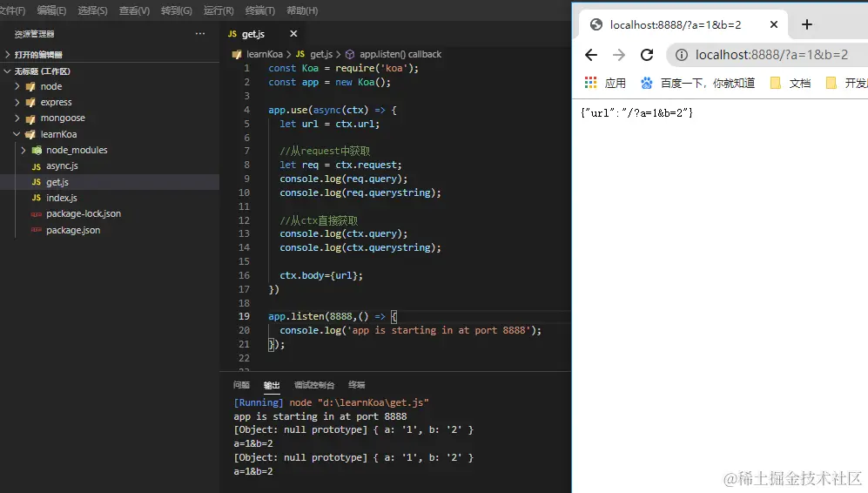Expand the node_modules folder chevron

coord(24,150)
